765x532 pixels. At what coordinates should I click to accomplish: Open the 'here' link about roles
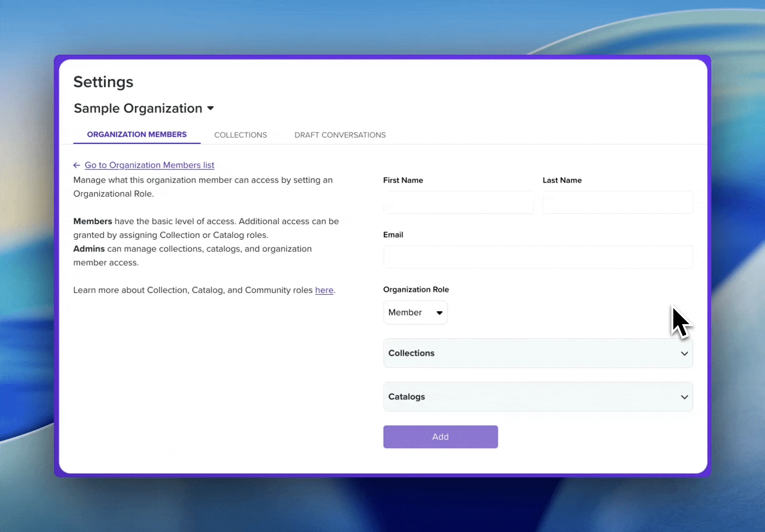[324, 290]
